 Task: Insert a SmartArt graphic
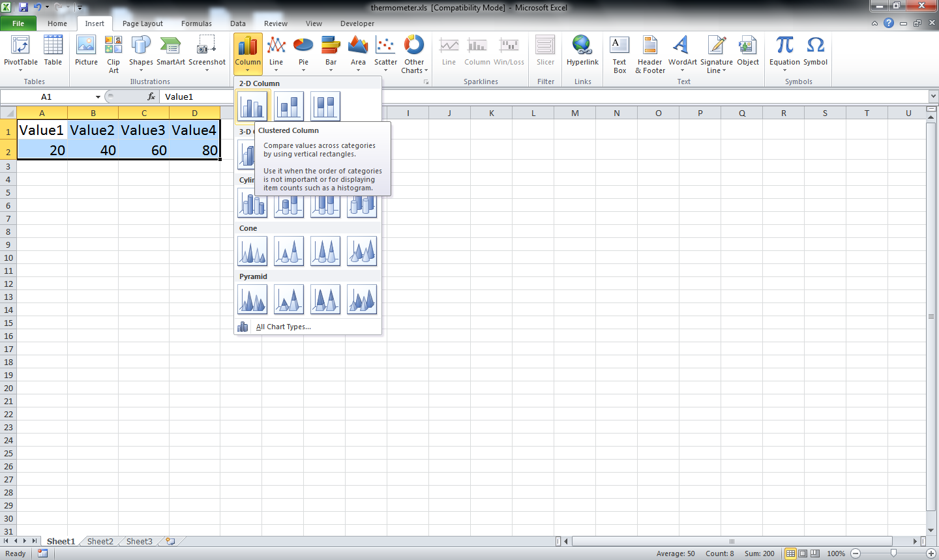[170, 51]
